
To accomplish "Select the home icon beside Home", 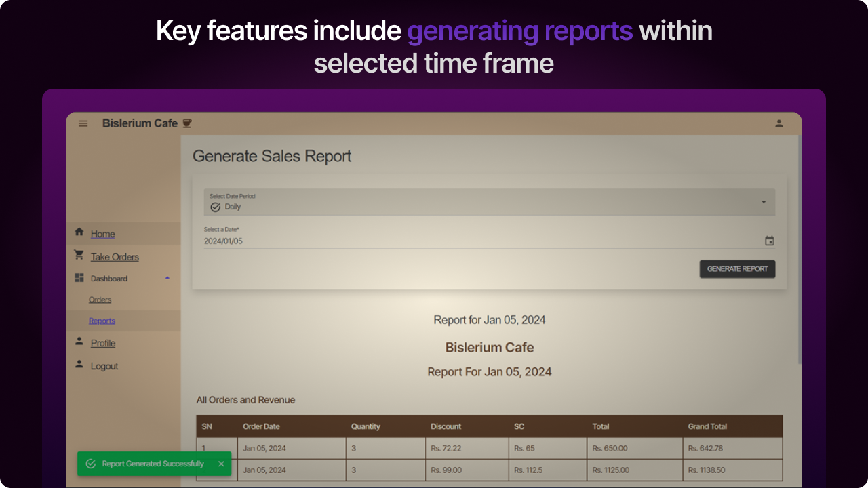I will 79,232.
